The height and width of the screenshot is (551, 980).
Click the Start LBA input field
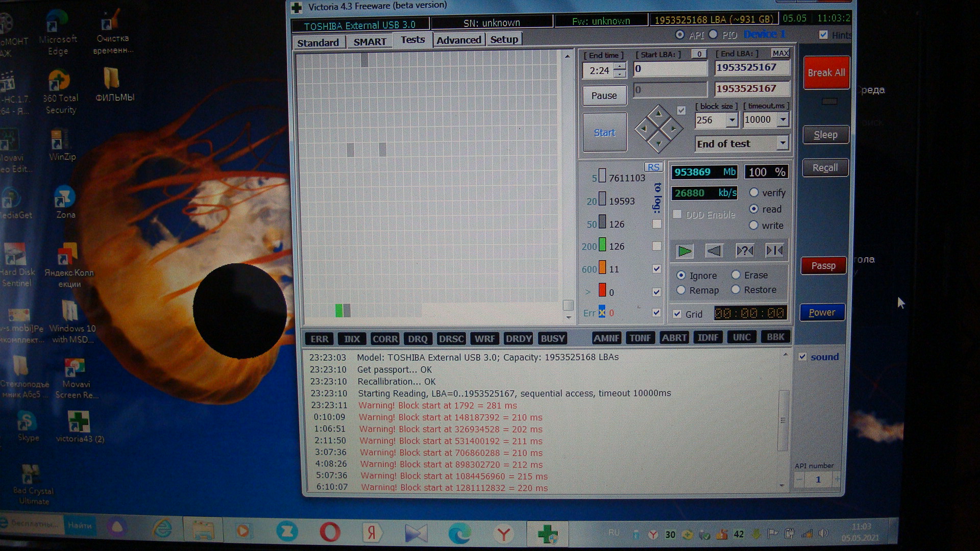click(x=670, y=69)
